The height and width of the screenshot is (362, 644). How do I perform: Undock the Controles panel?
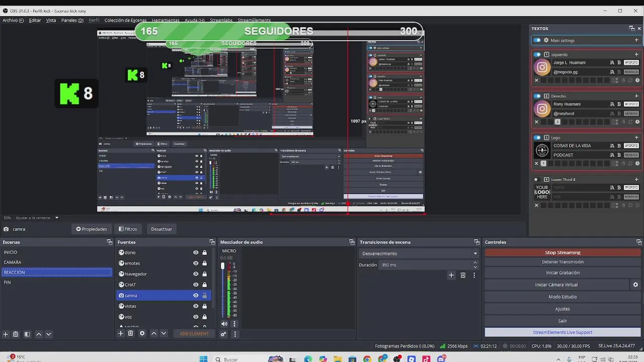[639, 242]
